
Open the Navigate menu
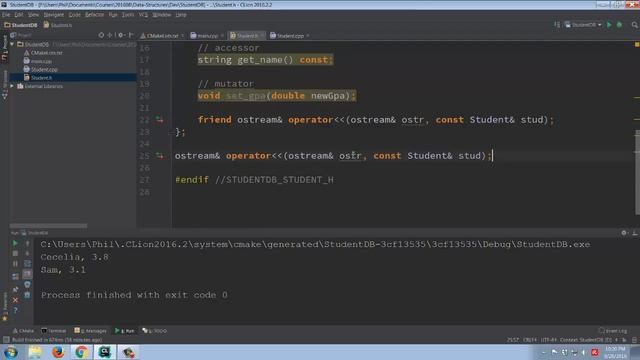click(x=53, y=15)
